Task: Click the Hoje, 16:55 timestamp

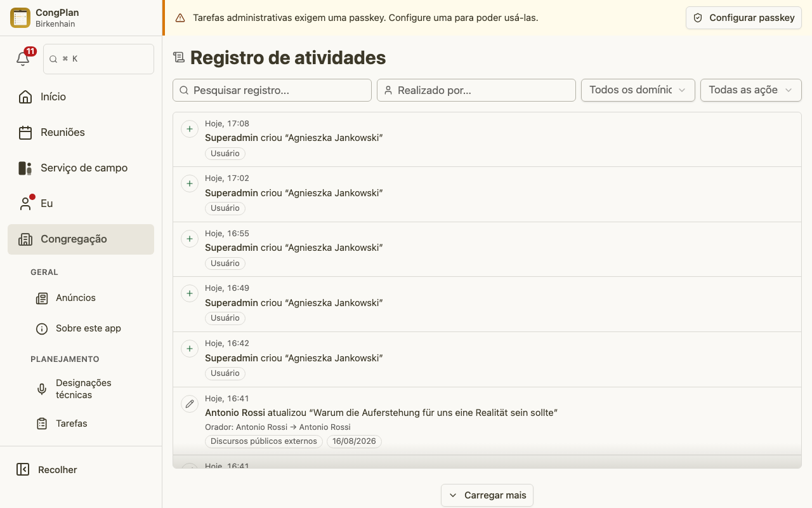Action: (x=227, y=234)
